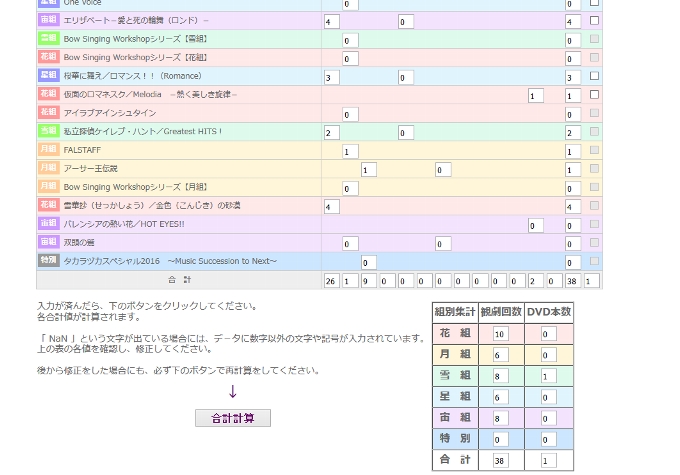Click the 観劇回数 column header
Screen dimensions: 680x475
501,312
